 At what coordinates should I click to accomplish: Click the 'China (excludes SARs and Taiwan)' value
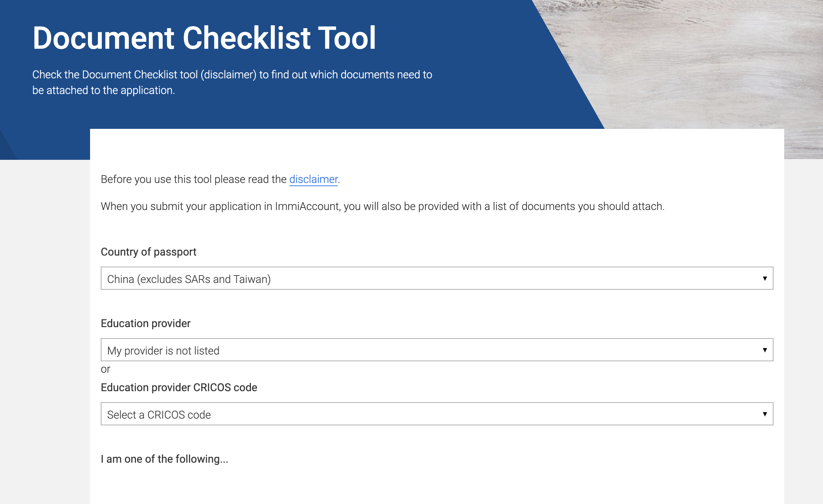pyautogui.click(x=189, y=279)
